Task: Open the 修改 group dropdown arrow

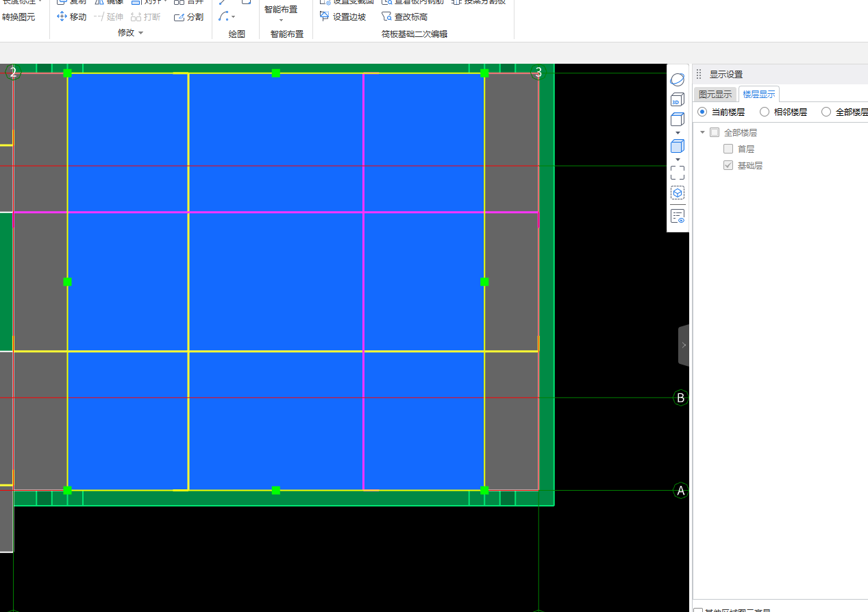Action: [x=141, y=33]
